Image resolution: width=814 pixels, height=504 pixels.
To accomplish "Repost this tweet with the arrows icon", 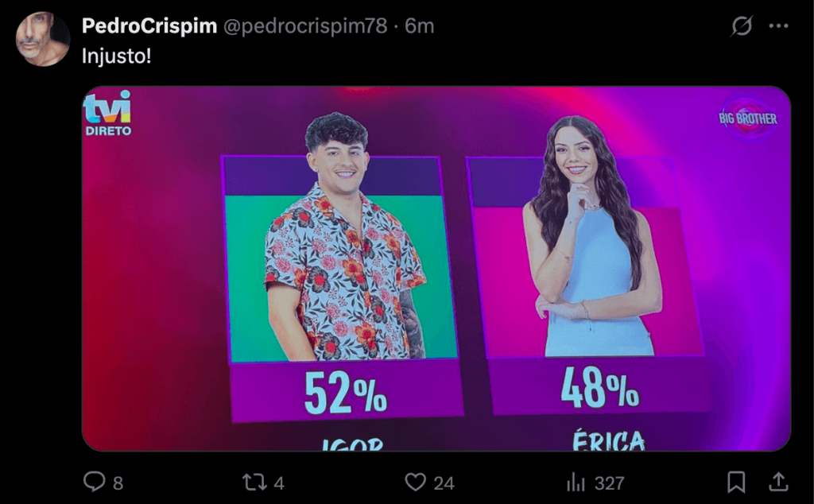I will tap(254, 483).
